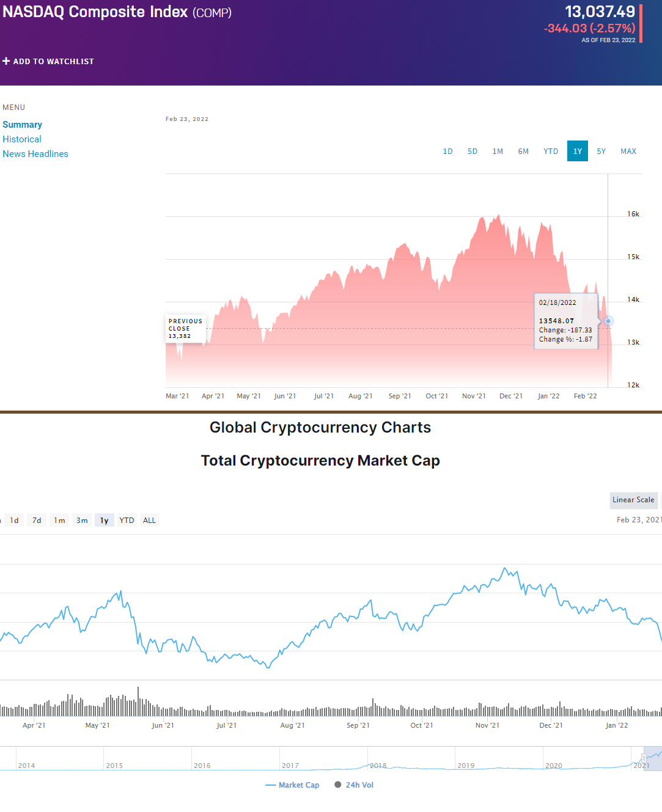Show MAX range on NASDAQ chart
The height and width of the screenshot is (812, 662).
tap(628, 152)
